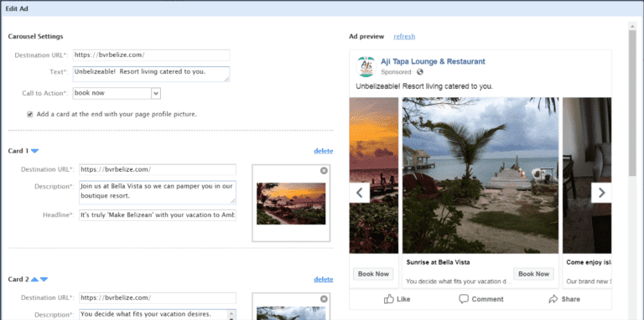Move Card 2 up with arrow
The width and height of the screenshot is (644, 320).
pyautogui.click(x=34, y=280)
